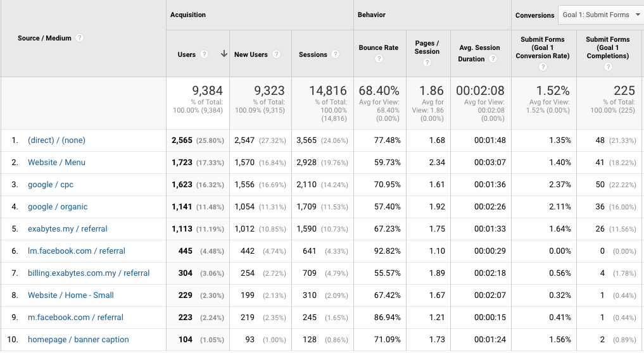This screenshot has width=644, height=353.
Task: Click the Bounce Rate help icon
Action: [379, 59]
